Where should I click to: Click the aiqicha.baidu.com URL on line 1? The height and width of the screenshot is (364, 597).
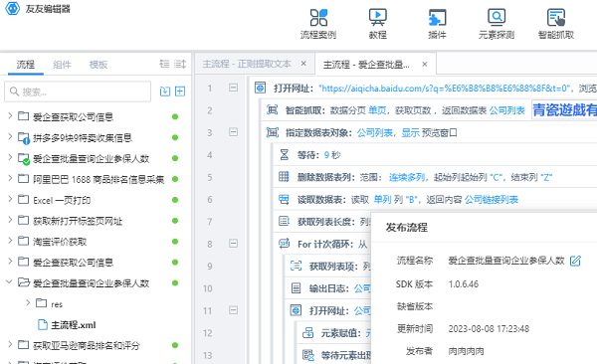446,89
